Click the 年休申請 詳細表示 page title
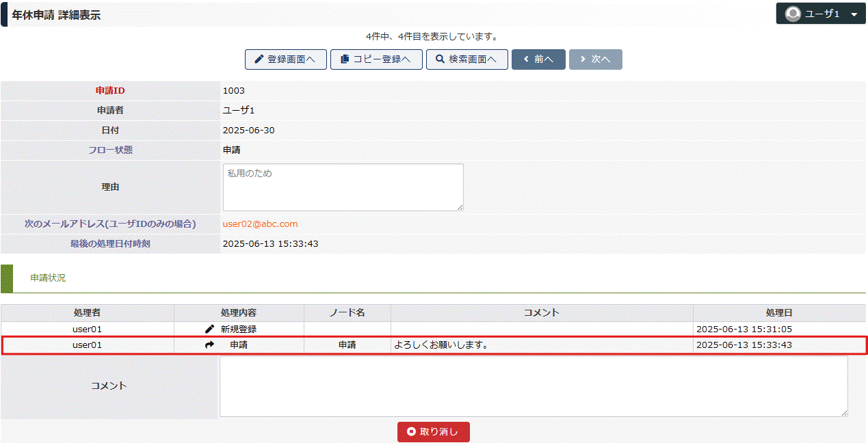The height and width of the screenshot is (443, 868). (57, 14)
